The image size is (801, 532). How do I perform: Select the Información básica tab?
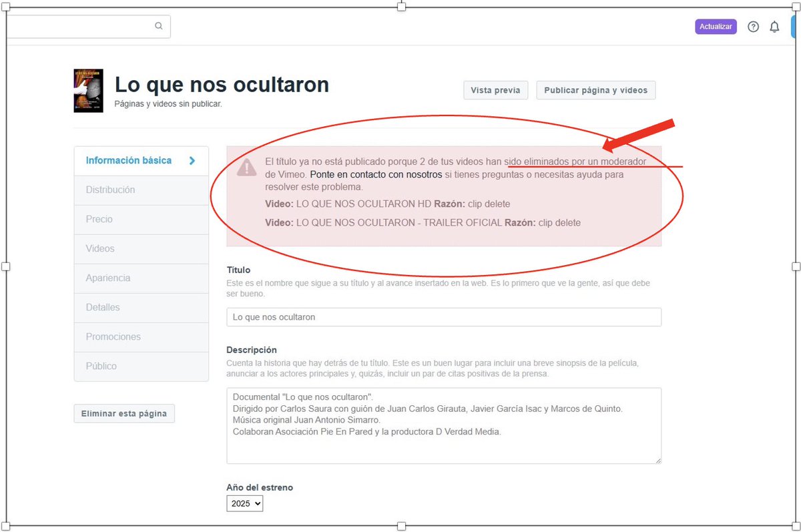coord(141,161)
